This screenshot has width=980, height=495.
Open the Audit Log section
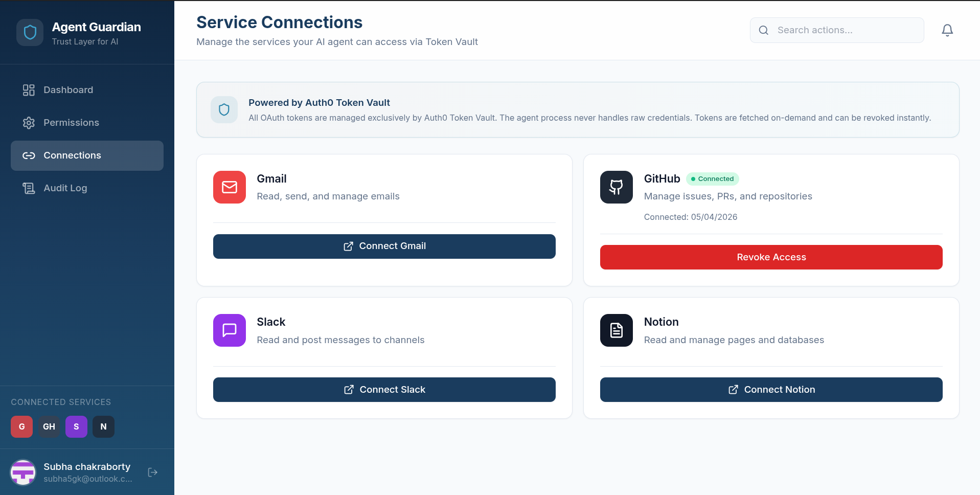click(65, 188)
